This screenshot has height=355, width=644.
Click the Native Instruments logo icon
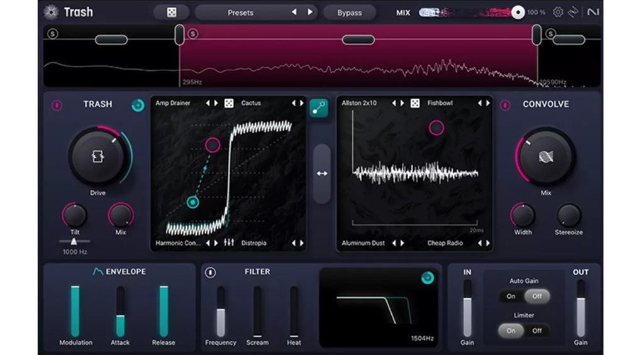click(592, 13)
